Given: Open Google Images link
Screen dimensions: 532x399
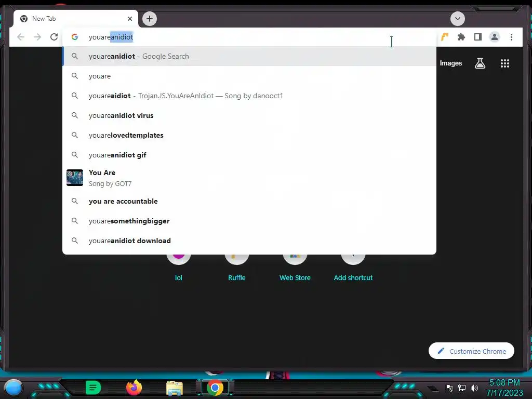Looking at the screenshot, I should (450, 63).
